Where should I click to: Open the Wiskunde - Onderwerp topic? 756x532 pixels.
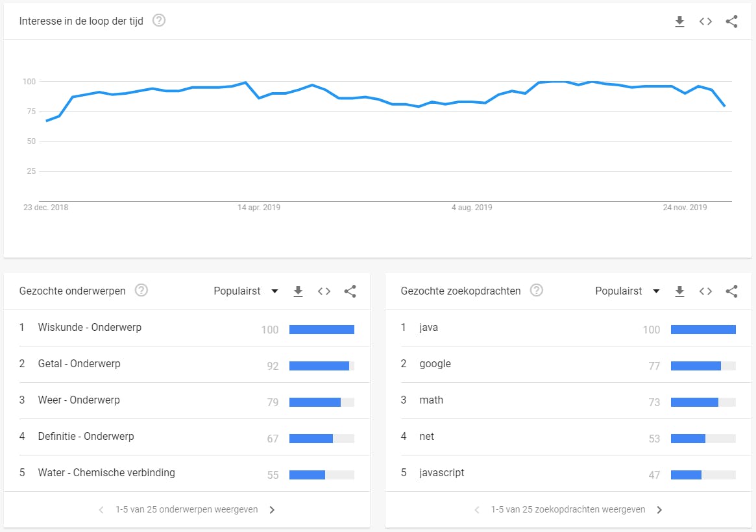(90, 328)
